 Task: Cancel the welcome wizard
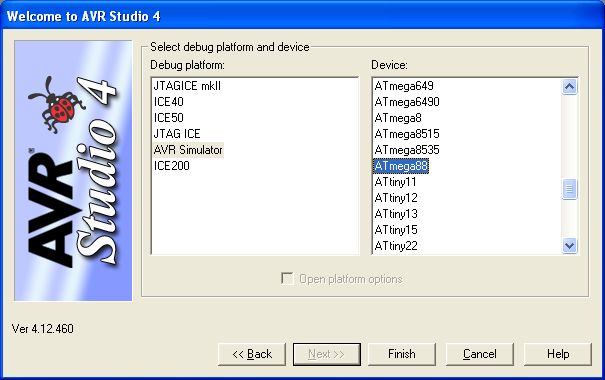480,354
